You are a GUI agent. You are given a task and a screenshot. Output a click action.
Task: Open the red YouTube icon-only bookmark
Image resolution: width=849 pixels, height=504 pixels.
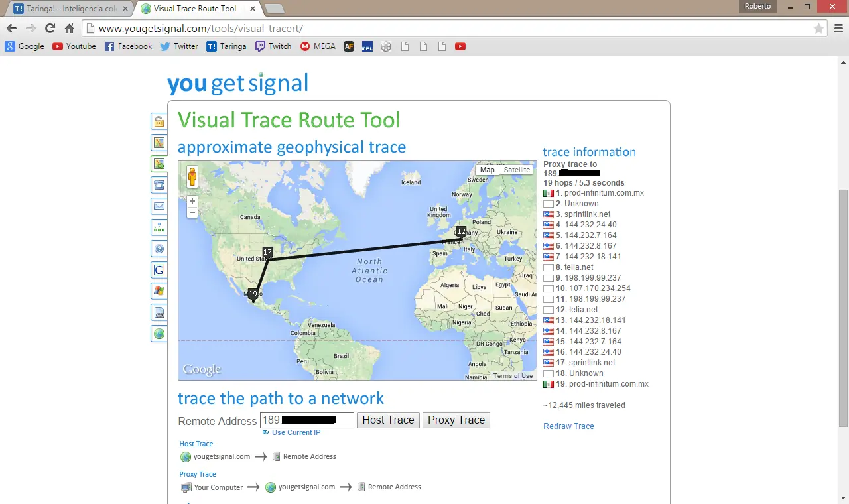point(460,46)
